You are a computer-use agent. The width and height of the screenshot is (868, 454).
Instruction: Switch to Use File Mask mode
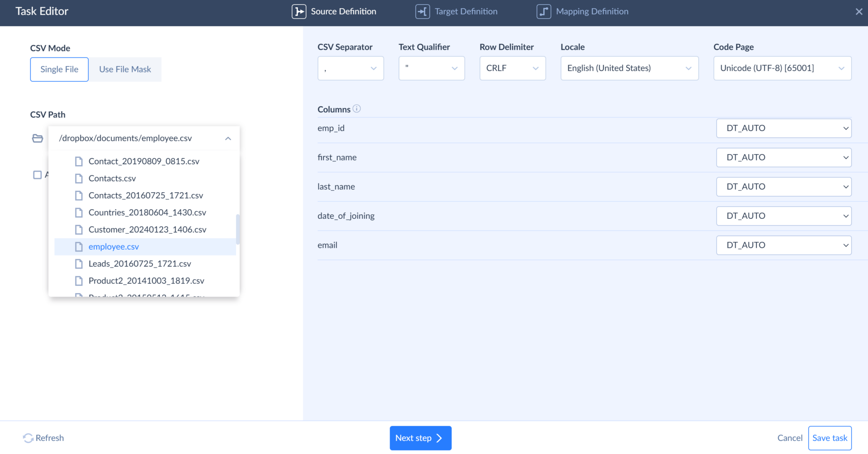click(x=125, y=69)
